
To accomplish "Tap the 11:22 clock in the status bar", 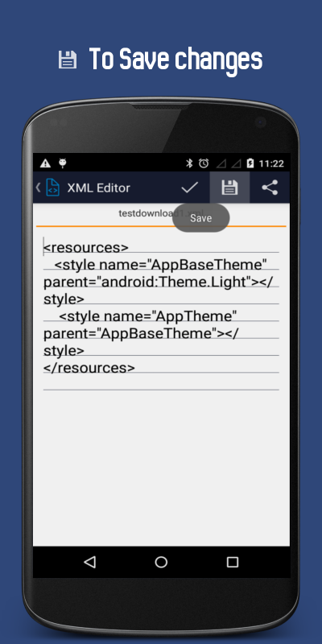I will [271, 163].
